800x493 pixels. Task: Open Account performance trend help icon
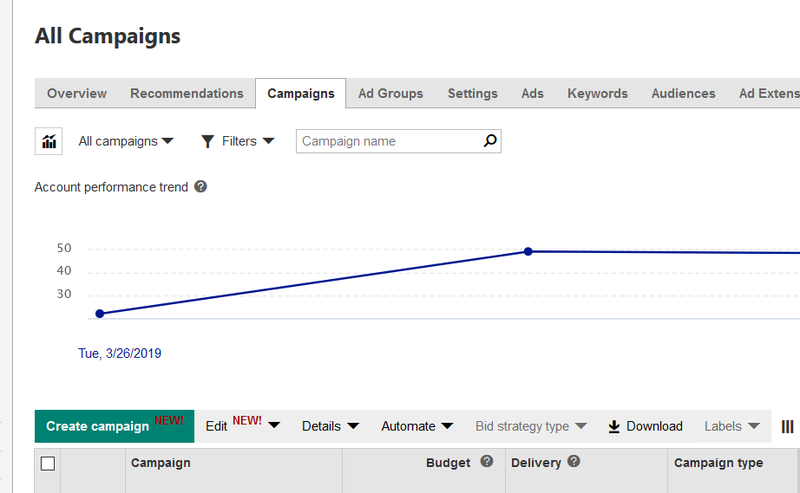click(201, 187)
